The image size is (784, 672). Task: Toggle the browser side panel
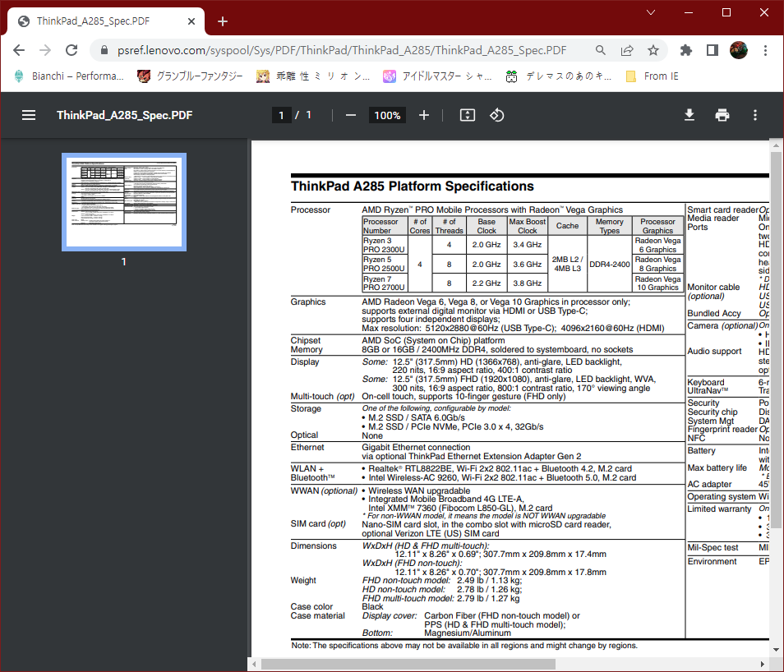(712, 50)
